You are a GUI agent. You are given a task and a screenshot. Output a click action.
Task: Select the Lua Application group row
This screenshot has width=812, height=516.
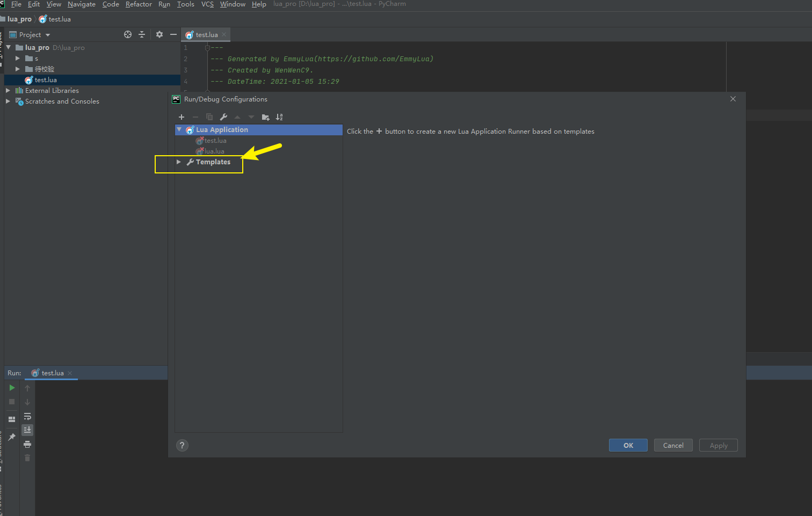(x=259, y=130)
